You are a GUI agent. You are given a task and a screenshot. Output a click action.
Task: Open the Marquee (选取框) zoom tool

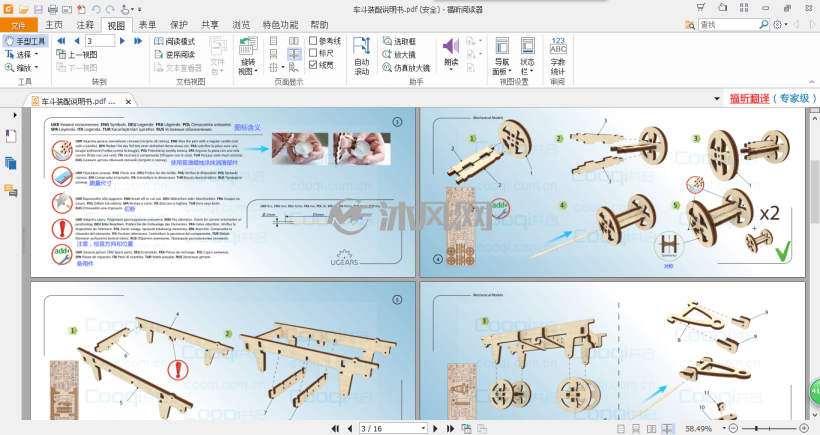tap(399, 41)
